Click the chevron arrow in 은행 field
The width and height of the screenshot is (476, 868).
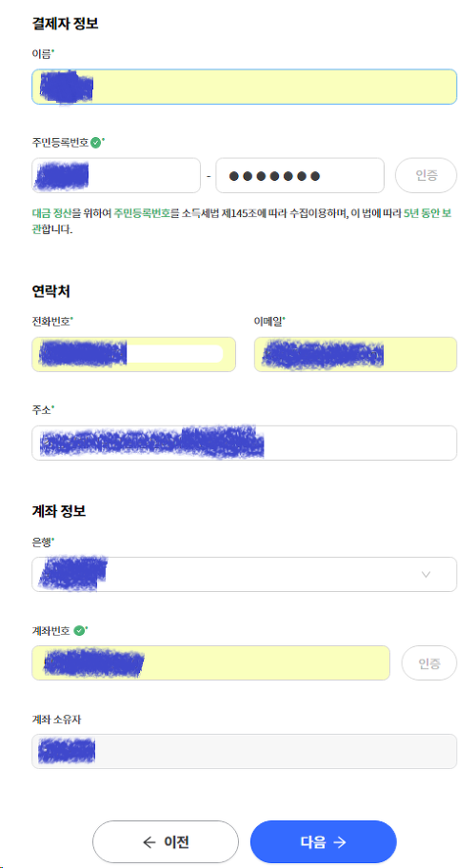coord(426,574)
